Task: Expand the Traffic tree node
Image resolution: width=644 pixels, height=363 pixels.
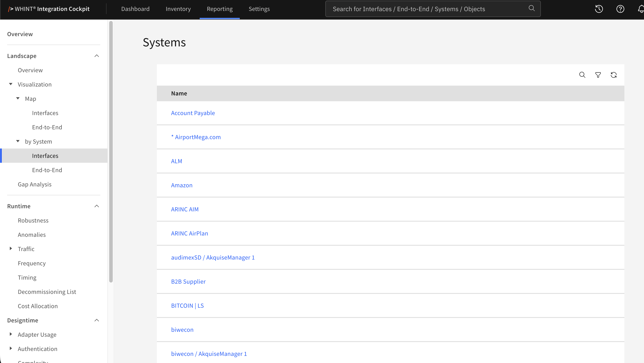Action: pyautogui.click(x=11, y=248)
